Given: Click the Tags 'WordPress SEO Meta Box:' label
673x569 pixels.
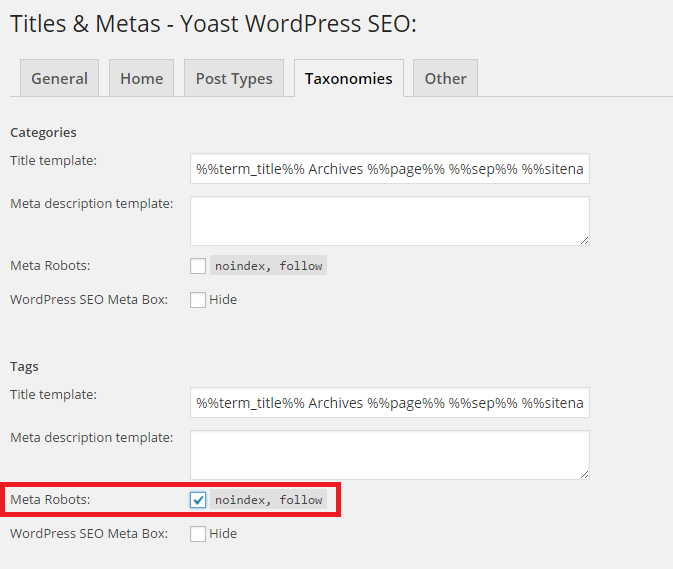Looking at the screenshot, I should pyautogui.click(x=89, y=533).
